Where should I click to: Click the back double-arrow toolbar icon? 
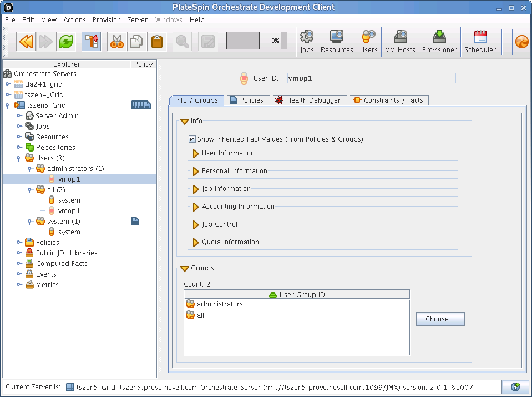click(x=26, y=42)
